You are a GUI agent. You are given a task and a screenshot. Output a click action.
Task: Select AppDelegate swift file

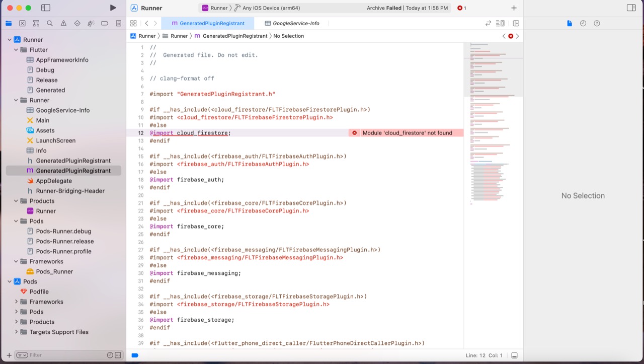tap(54, 181)
